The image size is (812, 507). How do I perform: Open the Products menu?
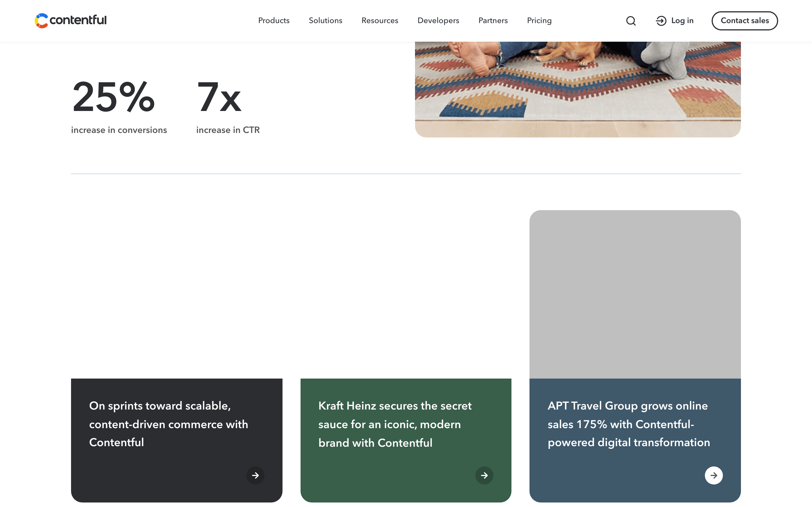point(274,21)
